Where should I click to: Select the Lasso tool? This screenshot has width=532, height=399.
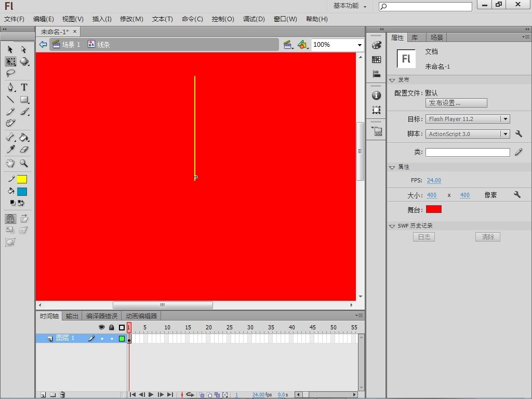pos(10,73)
